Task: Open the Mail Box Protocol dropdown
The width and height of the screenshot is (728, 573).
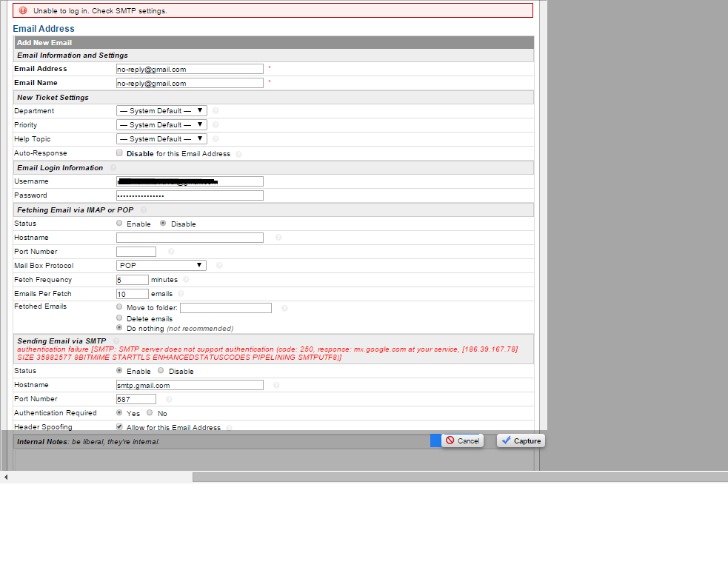Action: (x=161, y=266)
